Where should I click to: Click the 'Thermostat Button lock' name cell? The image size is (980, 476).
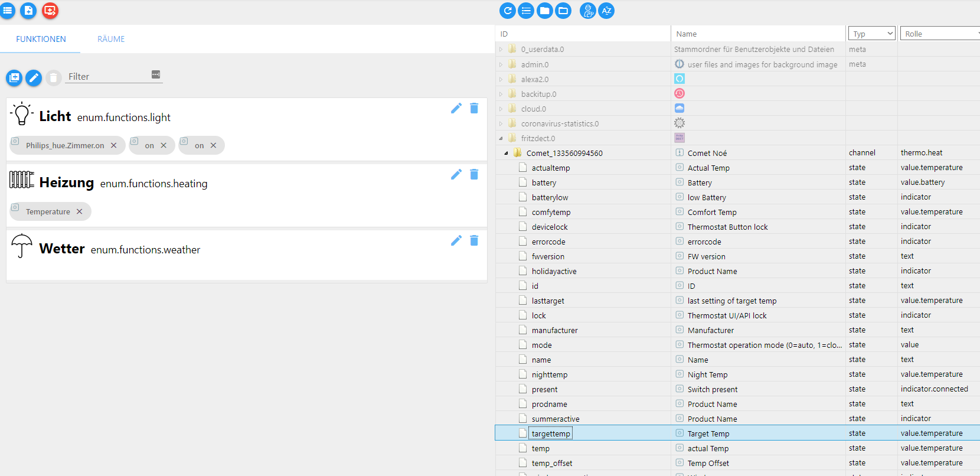coord(727,227)
